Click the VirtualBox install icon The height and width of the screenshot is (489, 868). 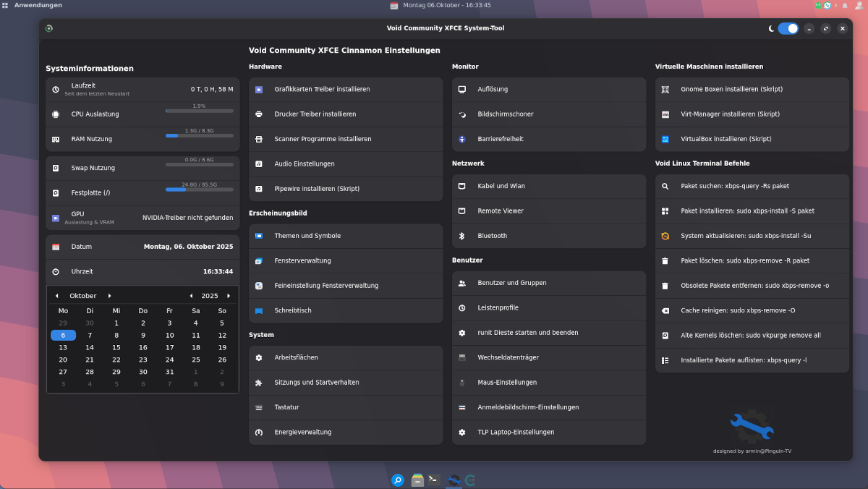[x=665, y=139]
